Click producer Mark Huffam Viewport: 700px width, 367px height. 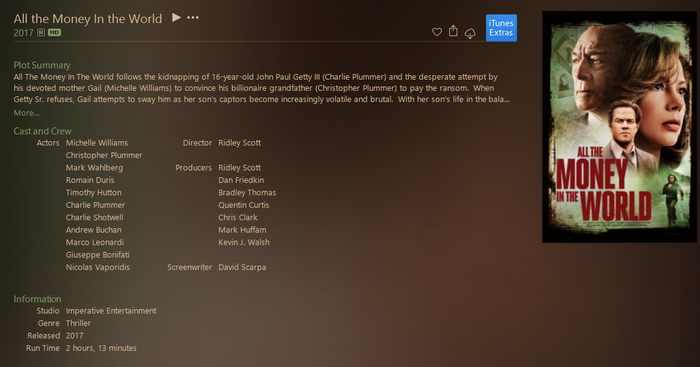pos(242,230)
